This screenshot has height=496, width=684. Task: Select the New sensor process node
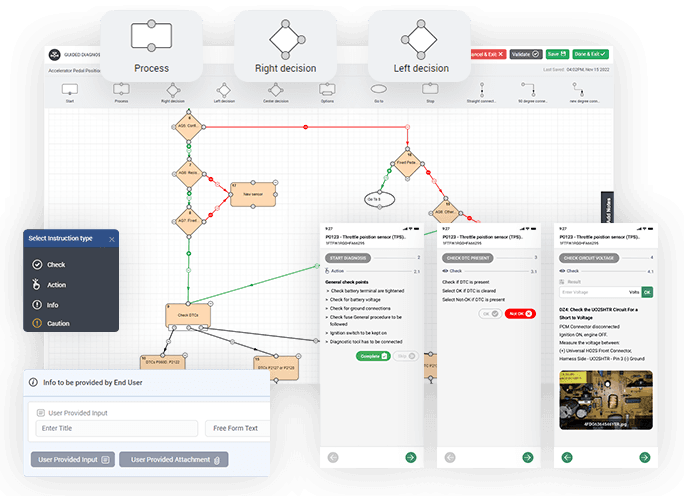(x=253, y=195)
